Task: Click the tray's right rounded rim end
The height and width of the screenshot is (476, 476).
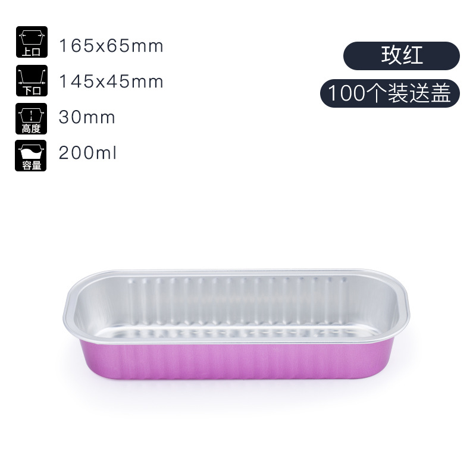Action: (400, 306)
